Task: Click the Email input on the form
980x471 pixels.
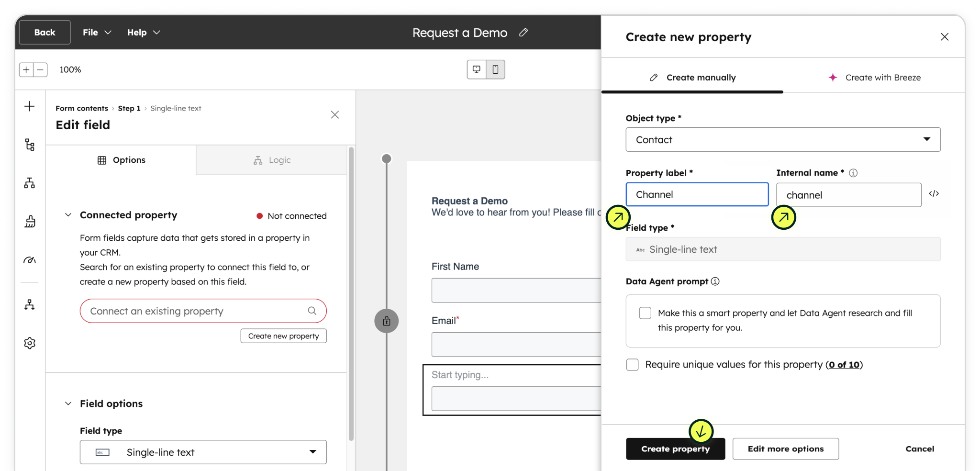Action: (516, 344)
